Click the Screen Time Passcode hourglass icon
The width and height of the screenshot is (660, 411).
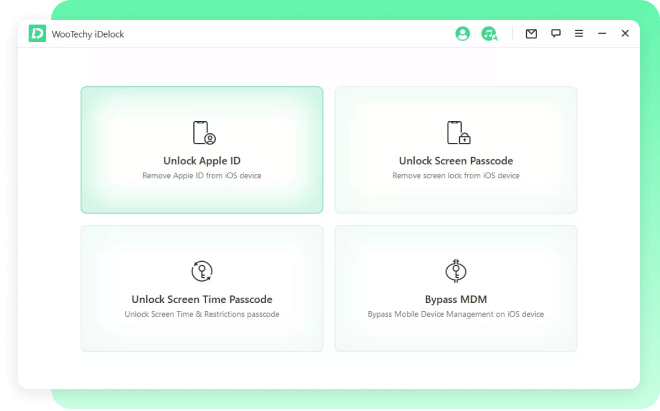202,270
